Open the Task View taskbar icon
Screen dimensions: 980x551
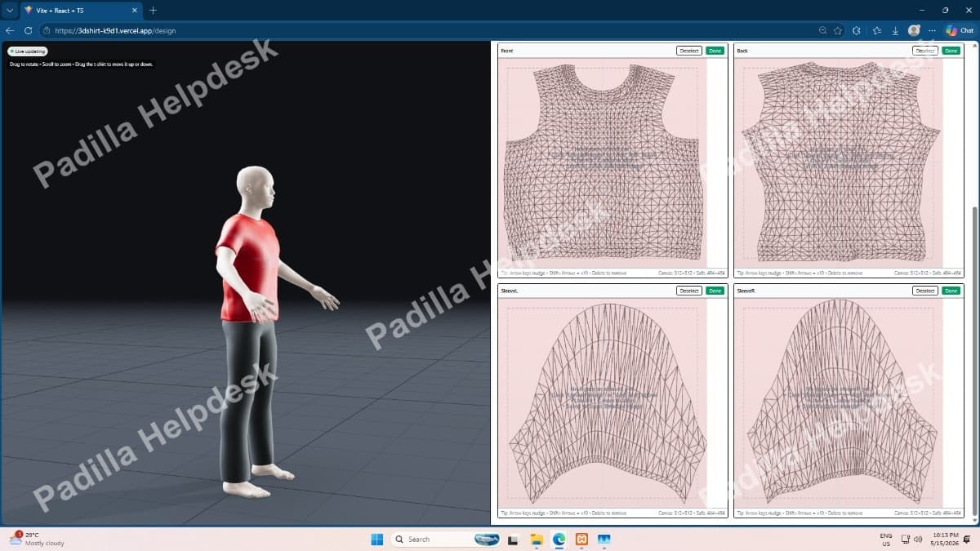[x=513, y=539]
